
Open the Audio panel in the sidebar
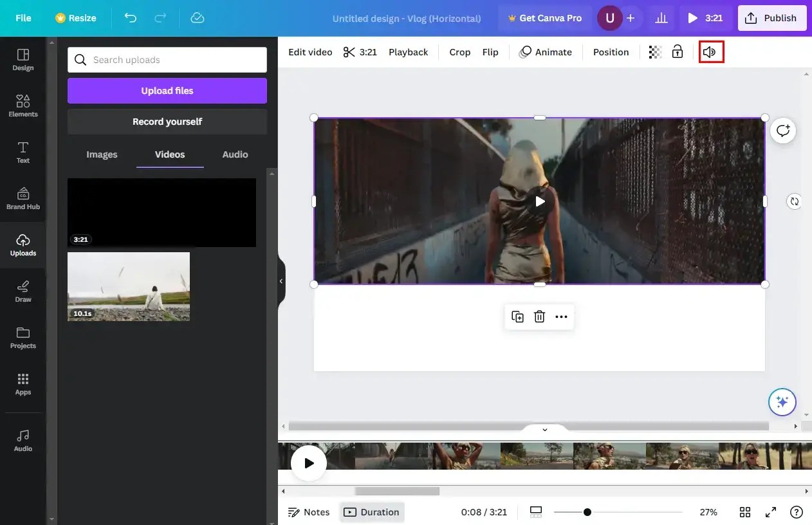[23, 439]
